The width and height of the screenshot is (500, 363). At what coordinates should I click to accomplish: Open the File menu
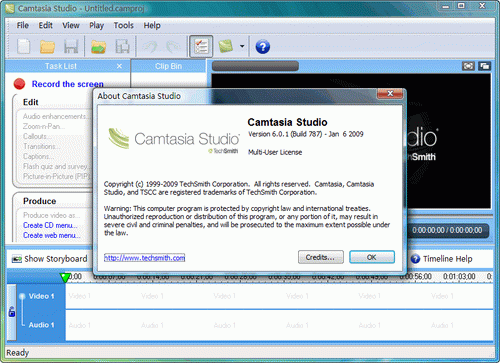[x=23, y=25]
